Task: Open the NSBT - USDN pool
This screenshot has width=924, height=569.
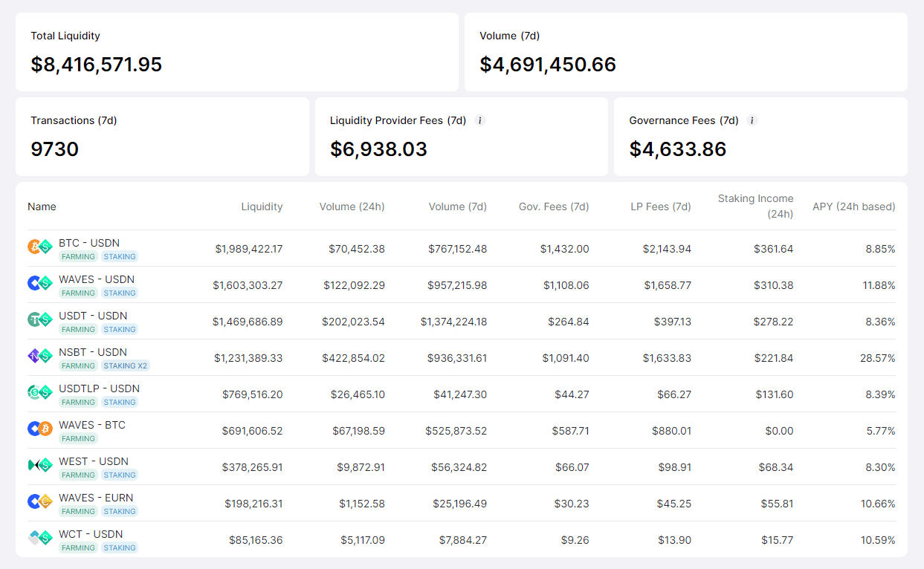Action: [x=461, y=357]
